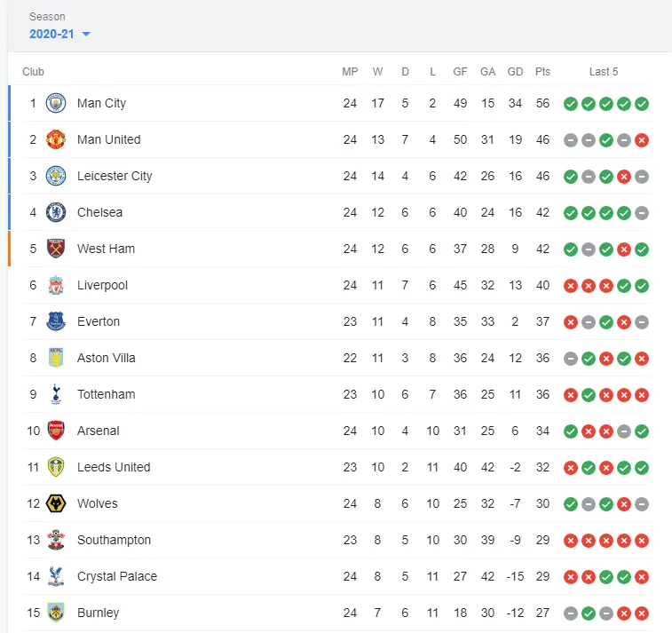Click the dropdown arrow beside 2020-21

(86, 35)
